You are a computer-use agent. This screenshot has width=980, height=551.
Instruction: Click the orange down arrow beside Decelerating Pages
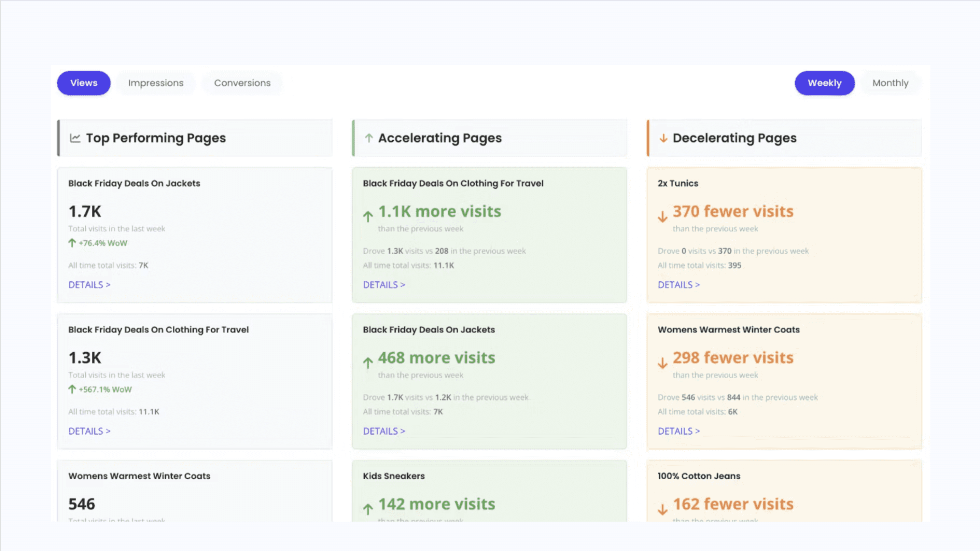pyautogui.click(x=663, y=138)
